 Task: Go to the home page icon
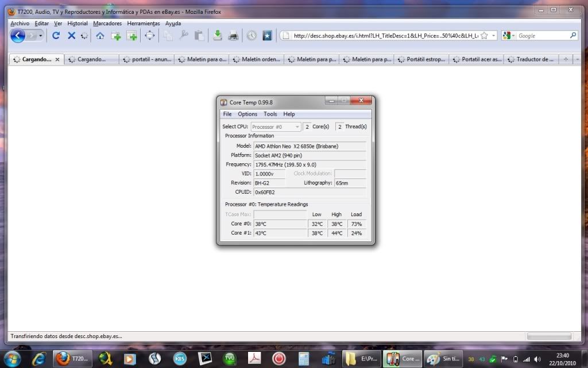[100, 36]
